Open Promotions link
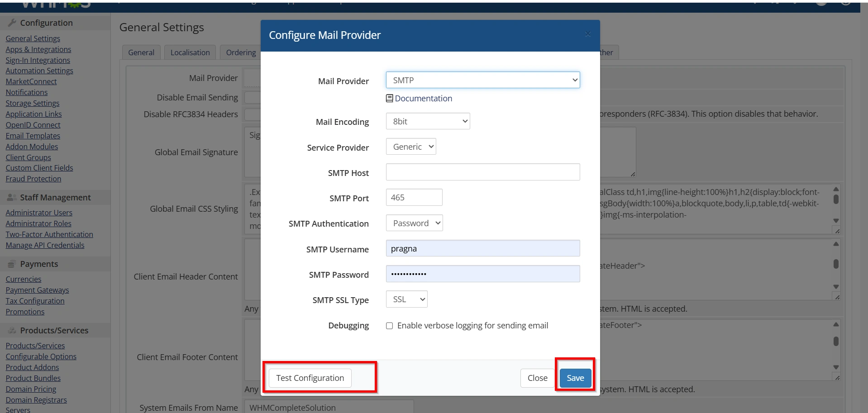 (25, 312)
